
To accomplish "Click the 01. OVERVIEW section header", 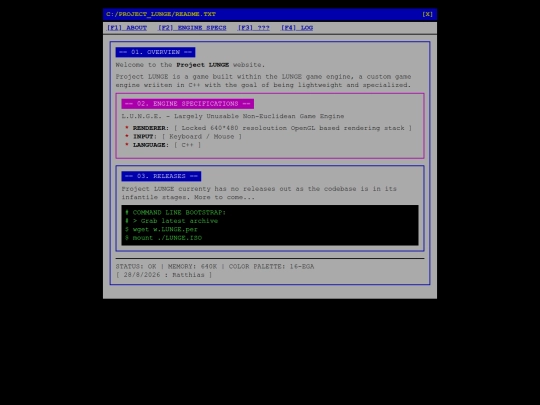I will (x=155, y=52).
